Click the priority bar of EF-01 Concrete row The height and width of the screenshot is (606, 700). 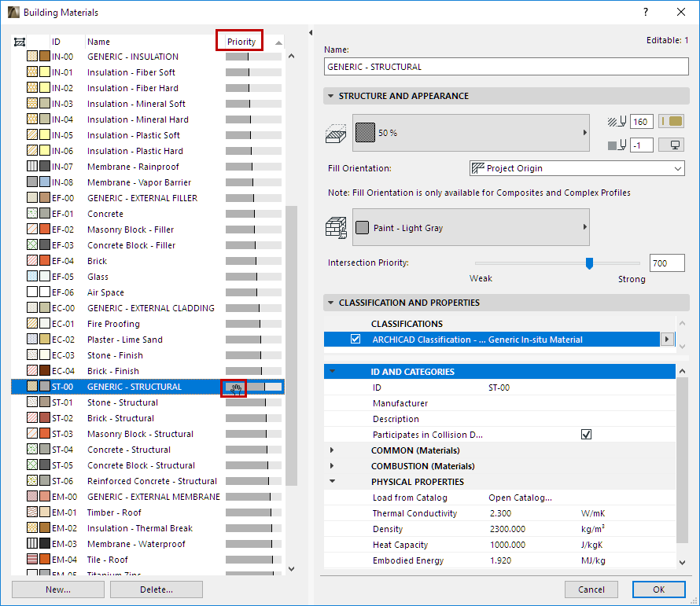coord(253,214)
